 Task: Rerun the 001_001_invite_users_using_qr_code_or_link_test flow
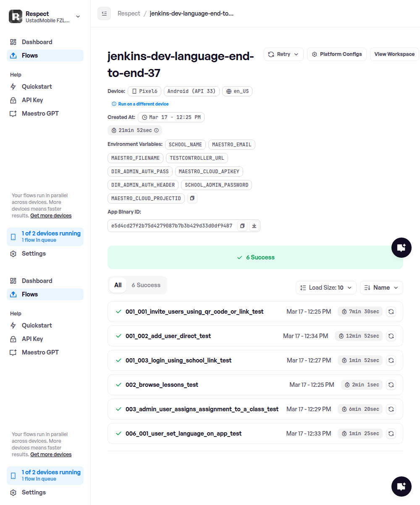[391, 312]
